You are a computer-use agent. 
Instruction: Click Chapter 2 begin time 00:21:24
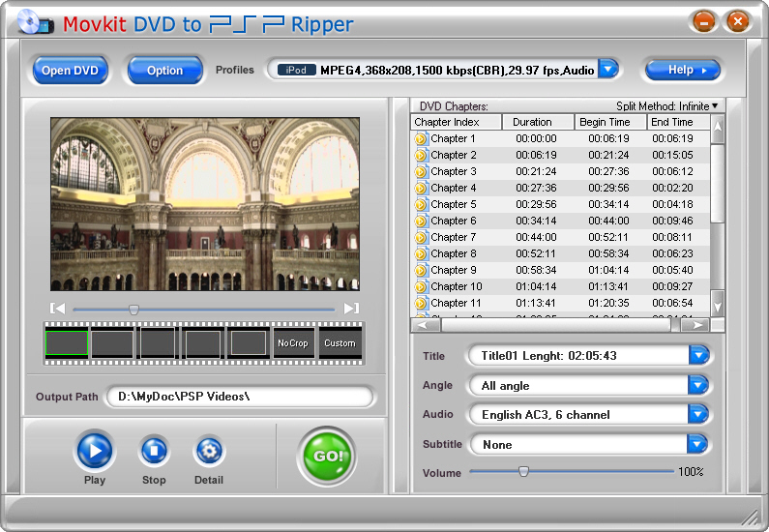[x=608, y=156]
